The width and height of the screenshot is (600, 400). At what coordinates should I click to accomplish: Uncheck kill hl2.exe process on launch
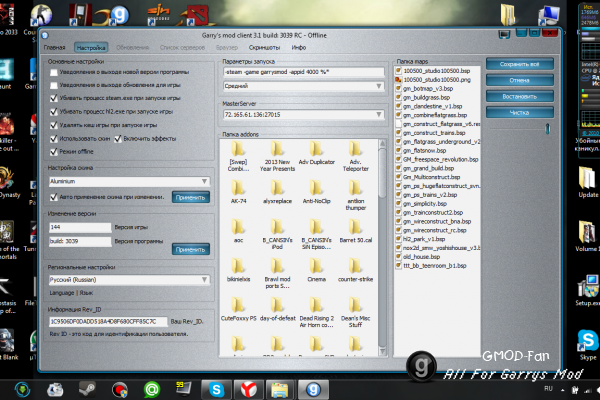[x=54, y=111]
